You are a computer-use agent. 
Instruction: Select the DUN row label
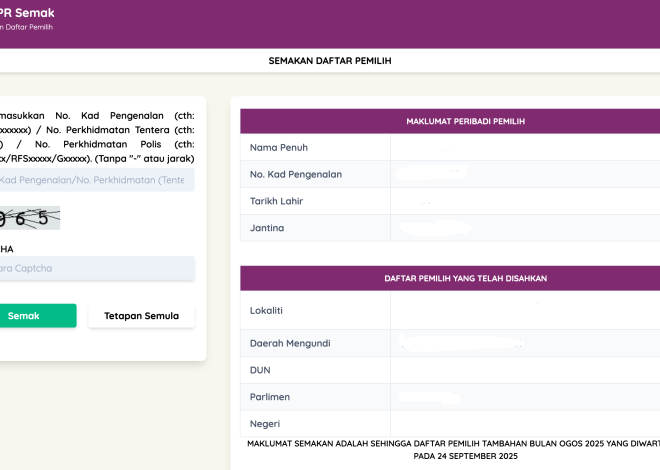261,370
